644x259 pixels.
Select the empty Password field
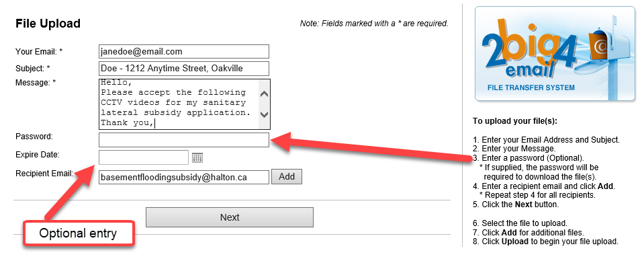pos(183,139)
